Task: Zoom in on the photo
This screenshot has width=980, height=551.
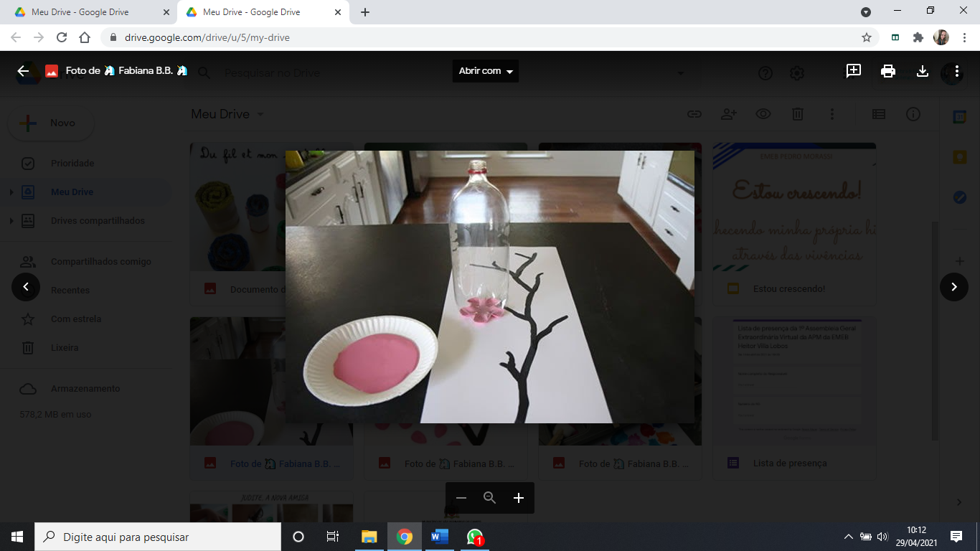Action: (x=519, y=498)
